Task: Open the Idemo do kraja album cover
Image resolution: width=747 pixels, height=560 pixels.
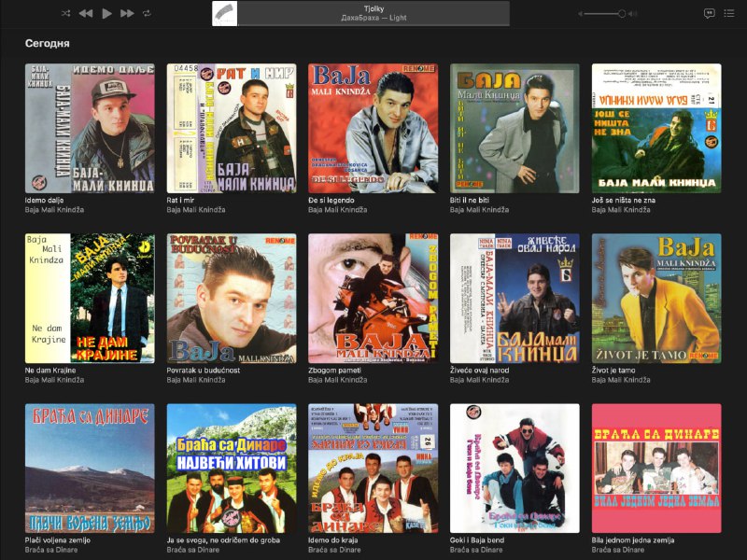Action: pyautogui.click(x=373, y=469)
